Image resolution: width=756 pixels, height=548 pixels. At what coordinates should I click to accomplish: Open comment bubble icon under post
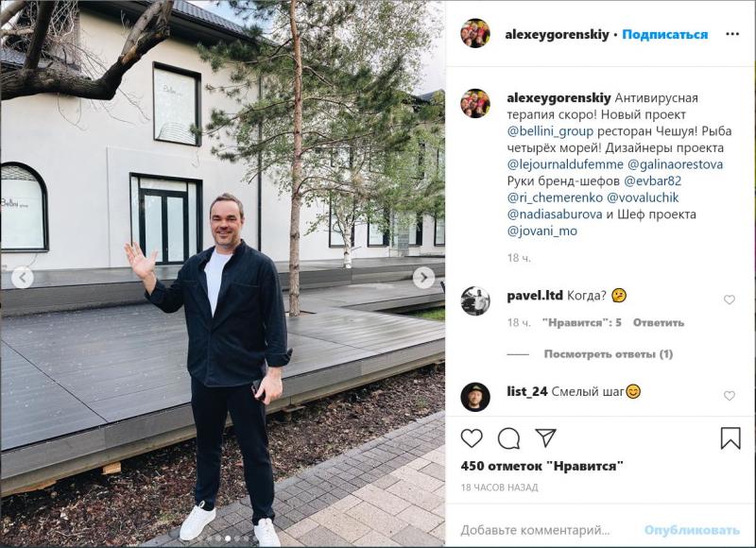pos(508,438)
